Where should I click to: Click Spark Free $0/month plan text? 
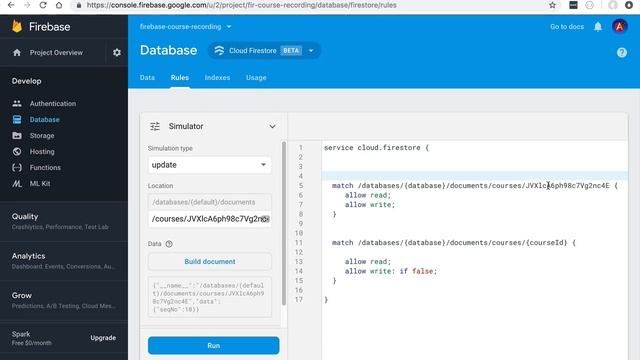31,338
